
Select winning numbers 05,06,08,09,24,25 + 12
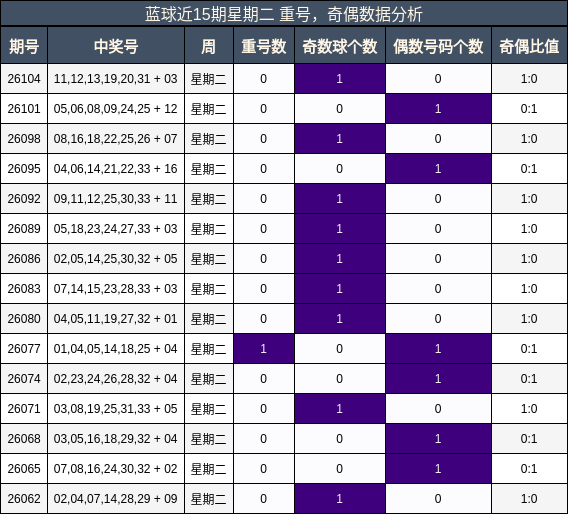coord(116,109)
